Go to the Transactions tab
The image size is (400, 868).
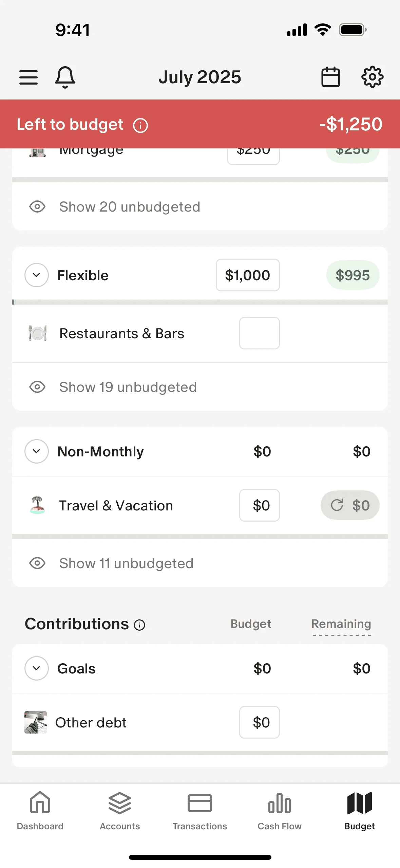coord(200,811)
